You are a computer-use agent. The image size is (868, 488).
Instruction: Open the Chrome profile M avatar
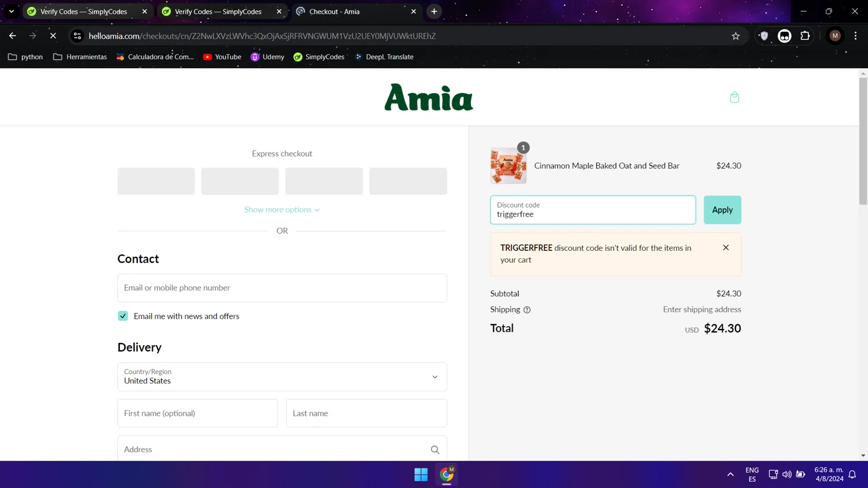[835, 36]
